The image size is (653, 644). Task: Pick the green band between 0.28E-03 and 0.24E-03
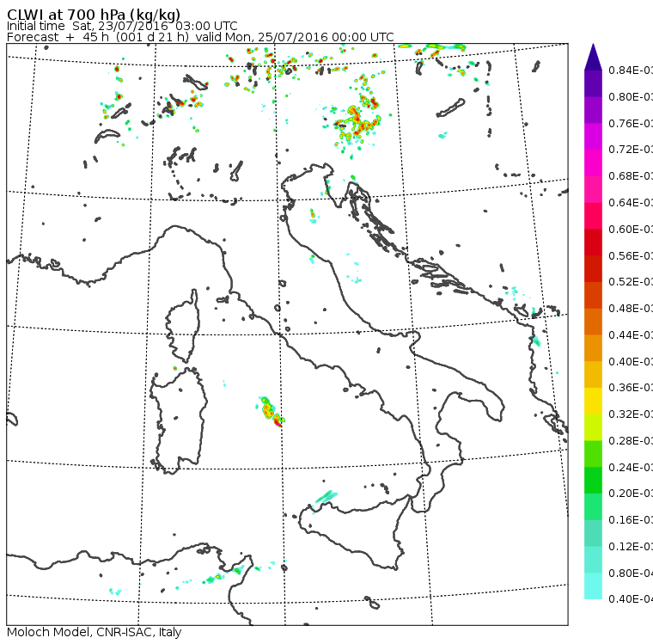(593, 454)
